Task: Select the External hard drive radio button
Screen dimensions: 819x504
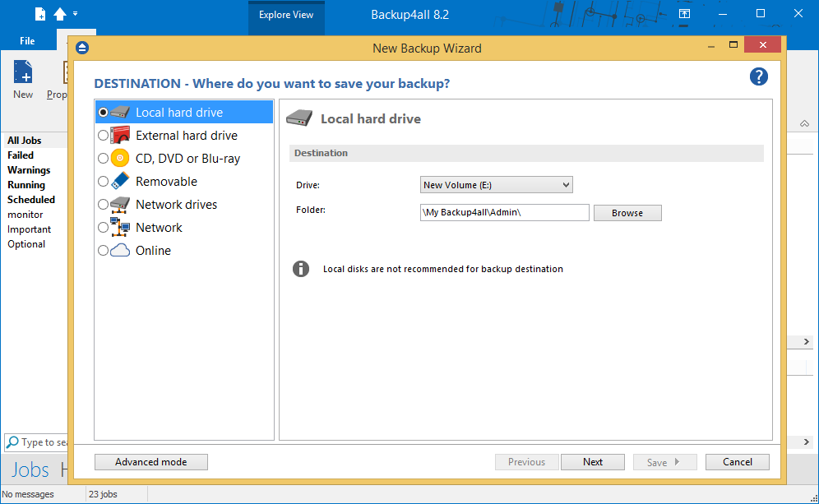Action: click(103, 136)
